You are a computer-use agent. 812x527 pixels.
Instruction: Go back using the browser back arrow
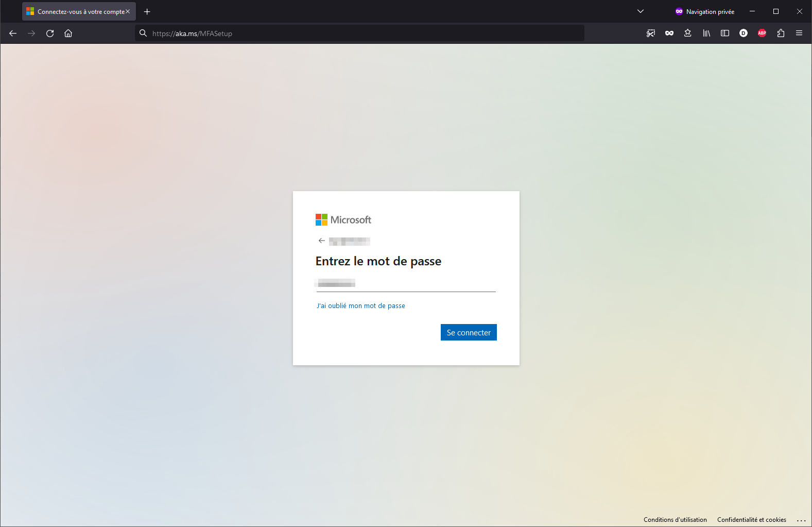coord(13,33)
